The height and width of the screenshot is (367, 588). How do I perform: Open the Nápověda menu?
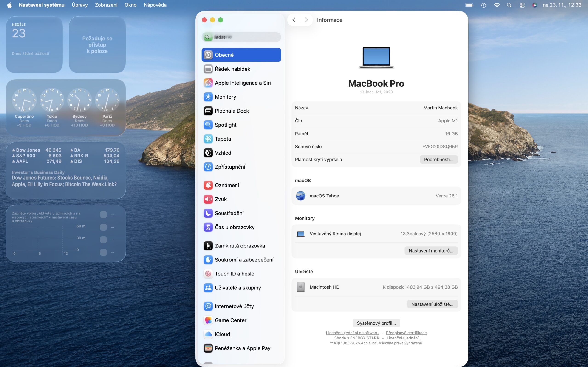point(155,5)
